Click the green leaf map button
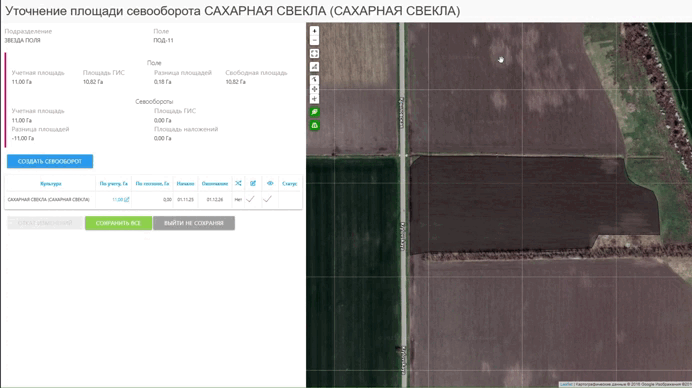 (x=314, y=112)
